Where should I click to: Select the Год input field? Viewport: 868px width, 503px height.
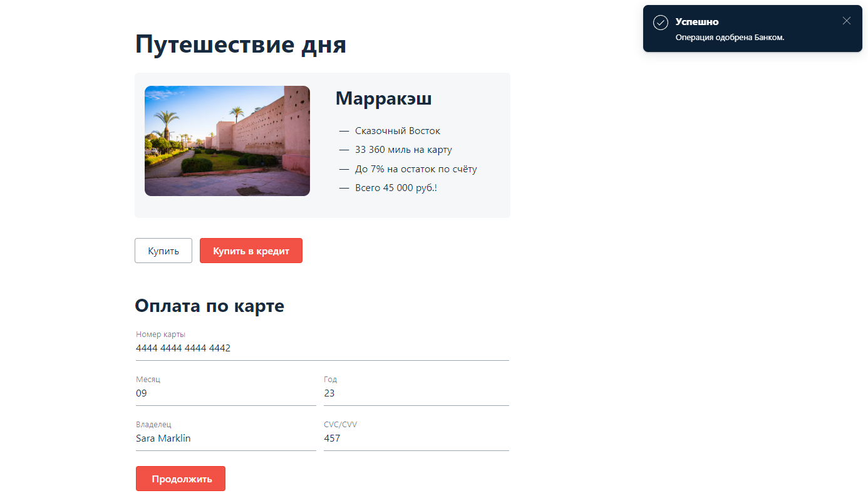click(416, 393)
